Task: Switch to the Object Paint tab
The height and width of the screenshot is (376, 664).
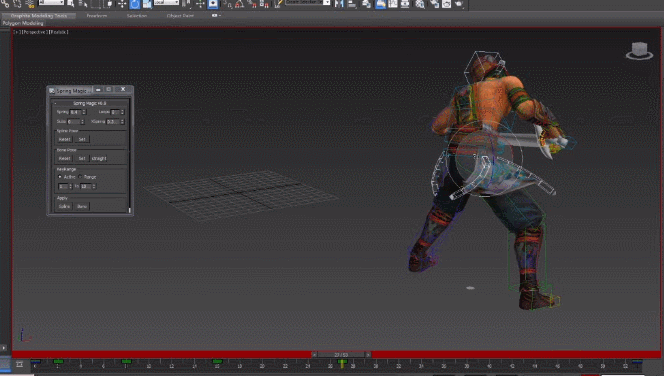Action: point(180,16)
